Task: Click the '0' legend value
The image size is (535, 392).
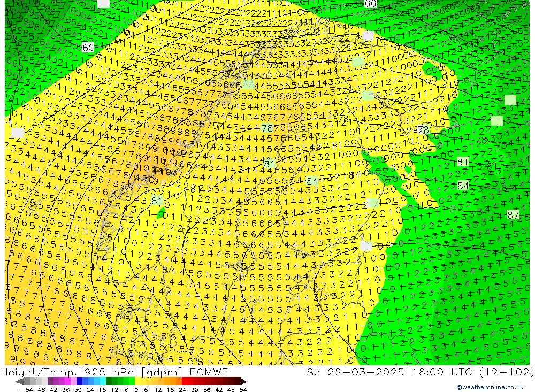Action: 136,390
